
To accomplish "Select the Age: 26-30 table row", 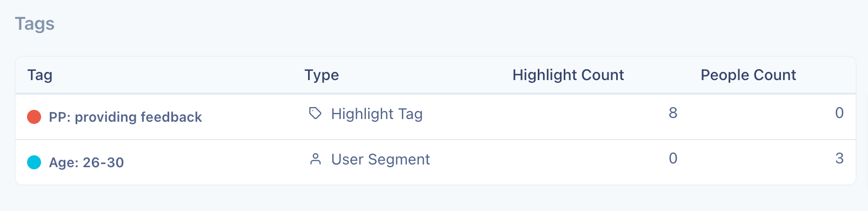I will pos(436,162).
